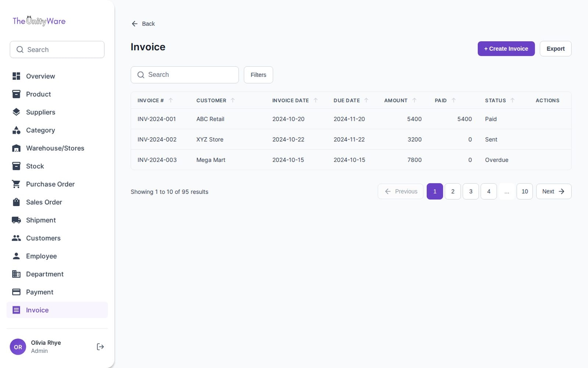This screenshot has height=368, width=588.
Task: Click the Stock archive icon
Action: 16,166
